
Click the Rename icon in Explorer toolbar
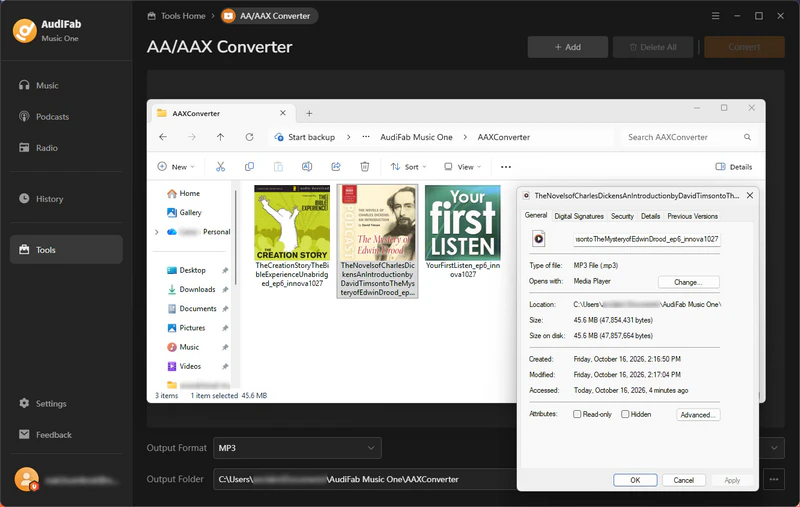click(307, 167)
